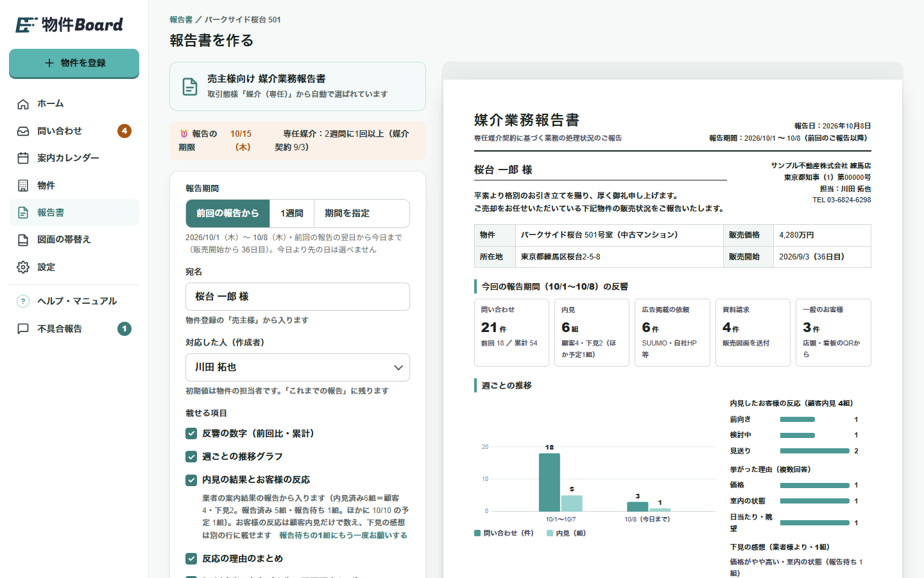Screen dimensions: 924x578
Task: Click the 設定 gear icon
Action: (x=23, y=267)
